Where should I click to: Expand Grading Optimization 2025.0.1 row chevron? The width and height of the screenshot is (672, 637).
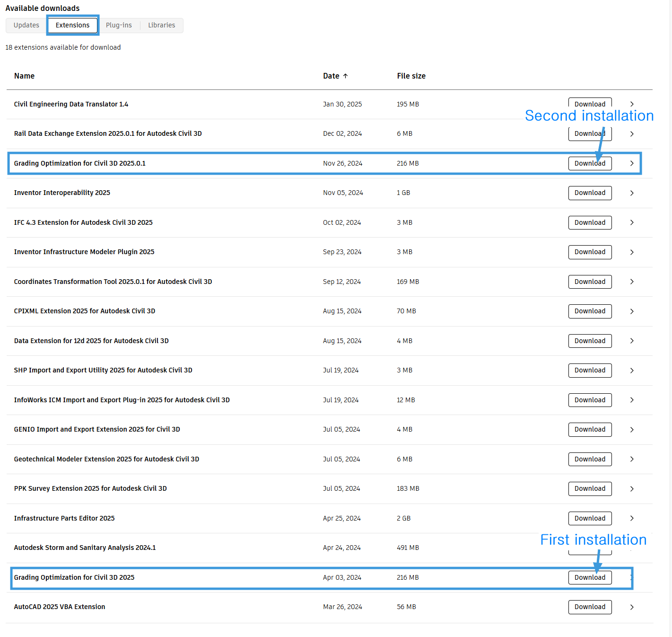click(632, 163)
